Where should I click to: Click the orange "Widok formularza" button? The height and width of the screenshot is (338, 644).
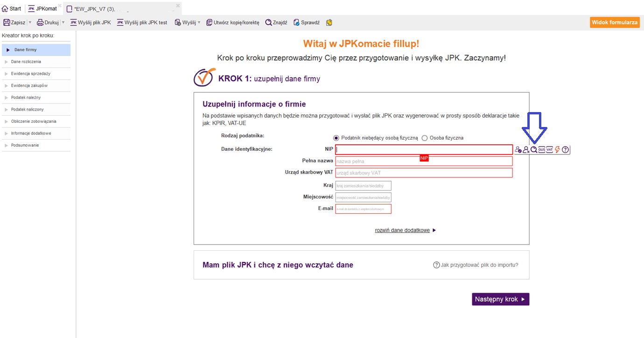pyautogui.click(x=615, y=22)
